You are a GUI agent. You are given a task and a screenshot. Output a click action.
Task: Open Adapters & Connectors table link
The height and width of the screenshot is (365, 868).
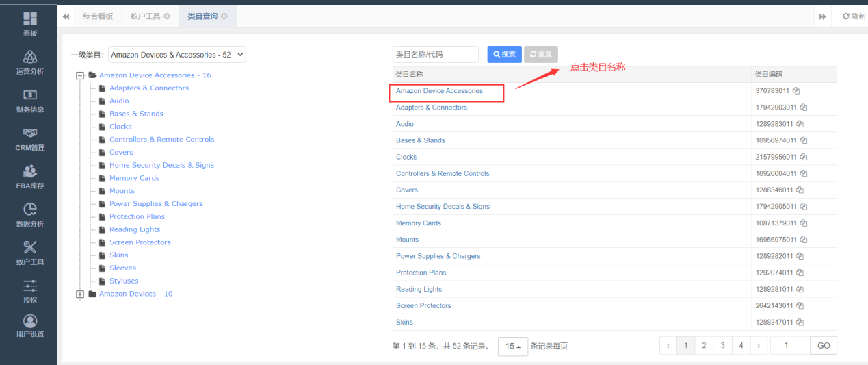(432, 108)
